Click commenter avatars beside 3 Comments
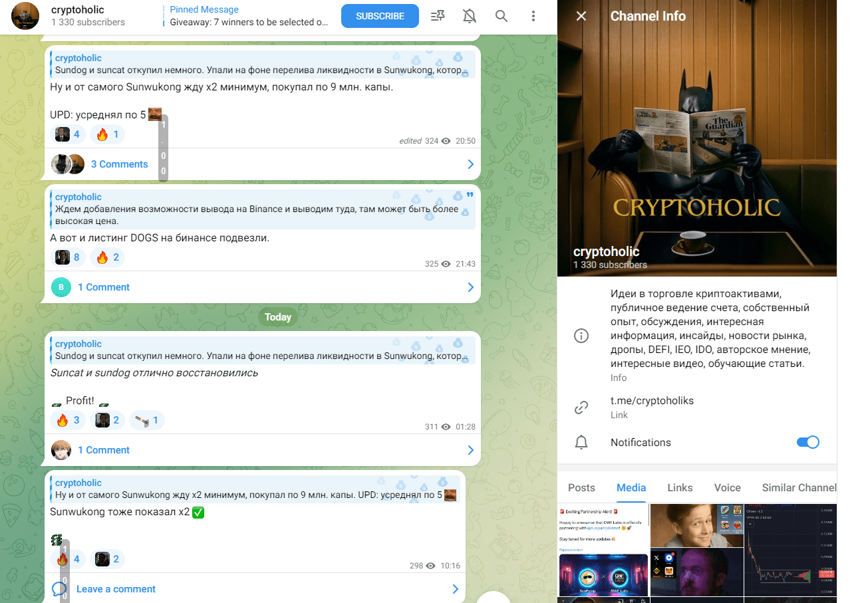 [x=68, y=164]
